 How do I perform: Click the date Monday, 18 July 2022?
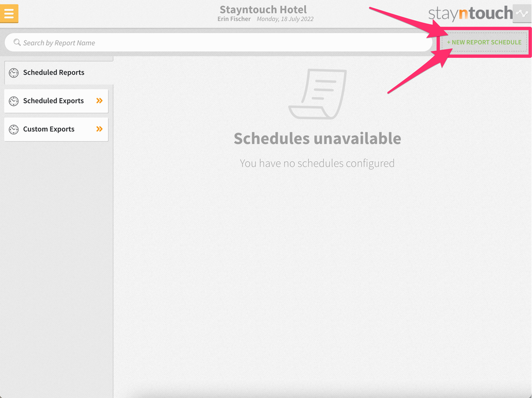[x=285, y=19]
